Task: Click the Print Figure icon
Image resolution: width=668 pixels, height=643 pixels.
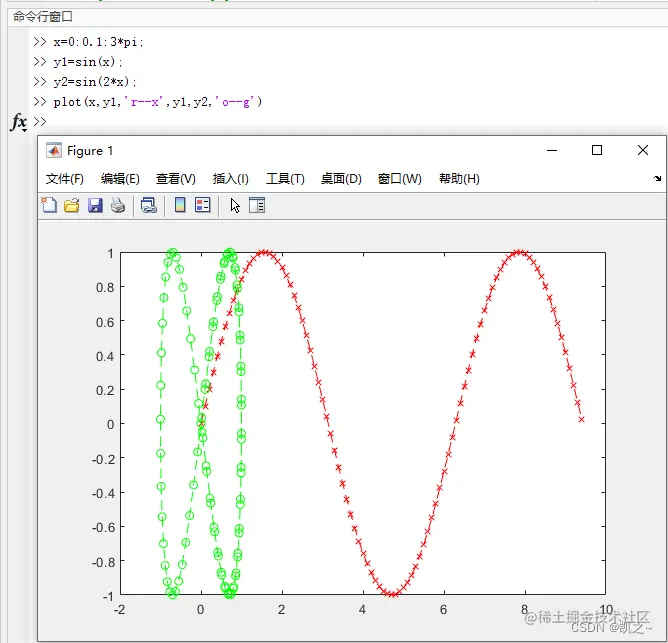Action: (118, 205)
